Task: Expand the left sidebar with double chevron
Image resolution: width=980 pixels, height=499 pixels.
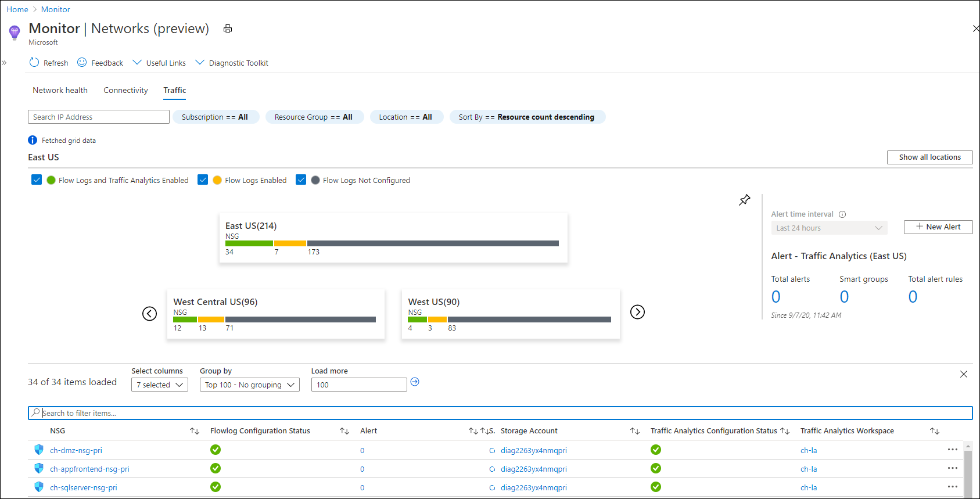Action: (4, 63)
